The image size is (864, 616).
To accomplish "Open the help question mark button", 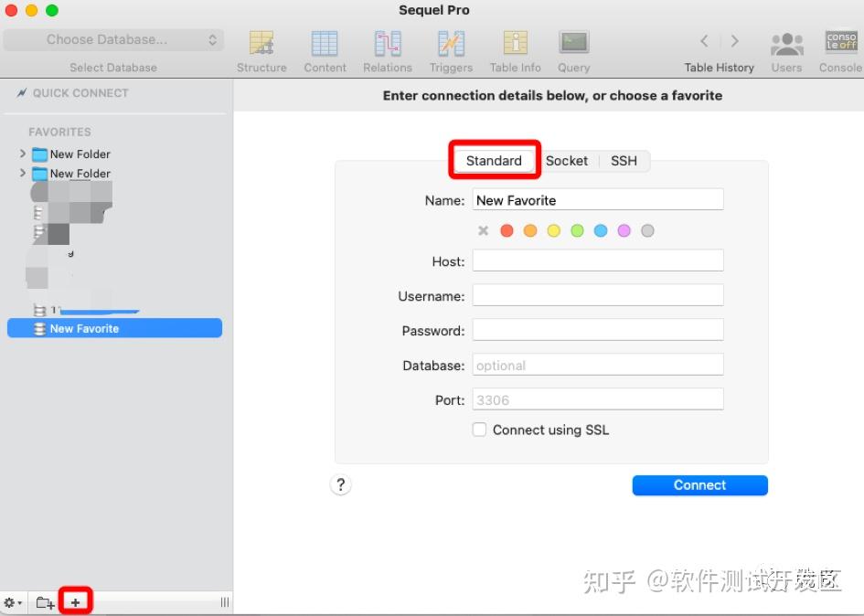I will [x=340, y=484].
